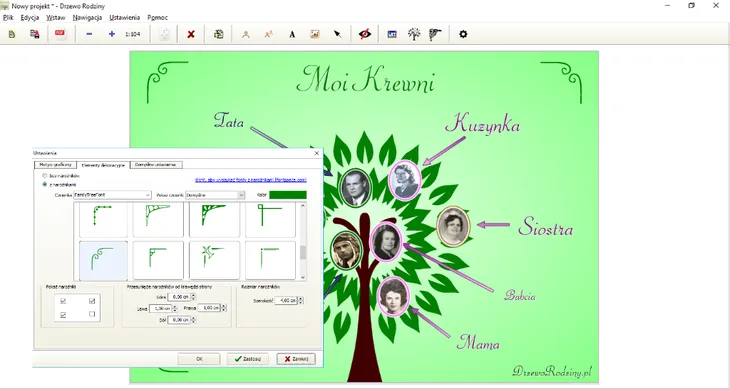730x389 pixels.
Task: Open the fonts with corners hyperlink
Action: point(250,179)
